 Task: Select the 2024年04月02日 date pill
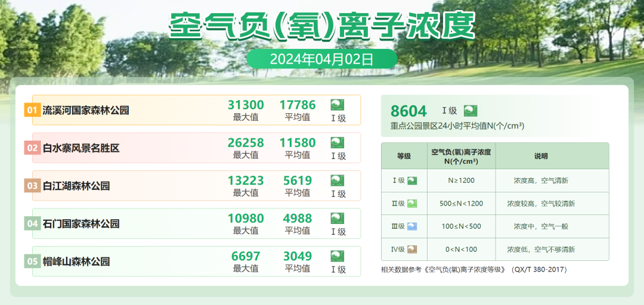click(321, 59)
